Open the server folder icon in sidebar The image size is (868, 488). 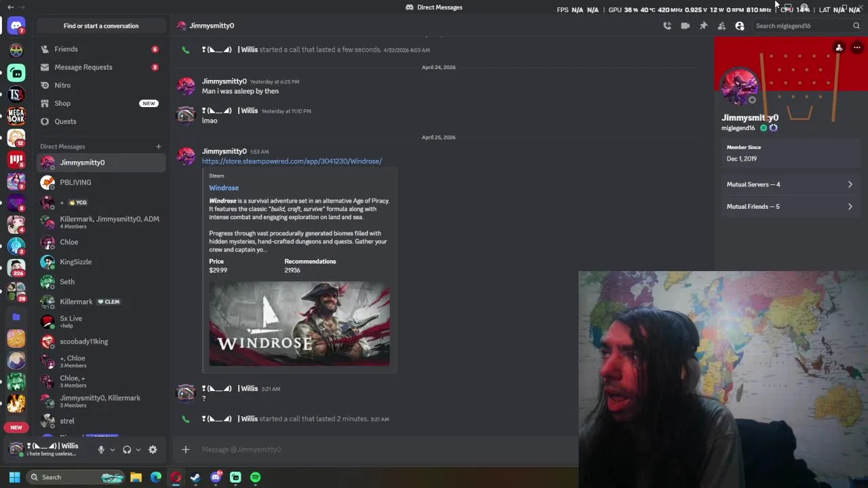tap(16, 317)
